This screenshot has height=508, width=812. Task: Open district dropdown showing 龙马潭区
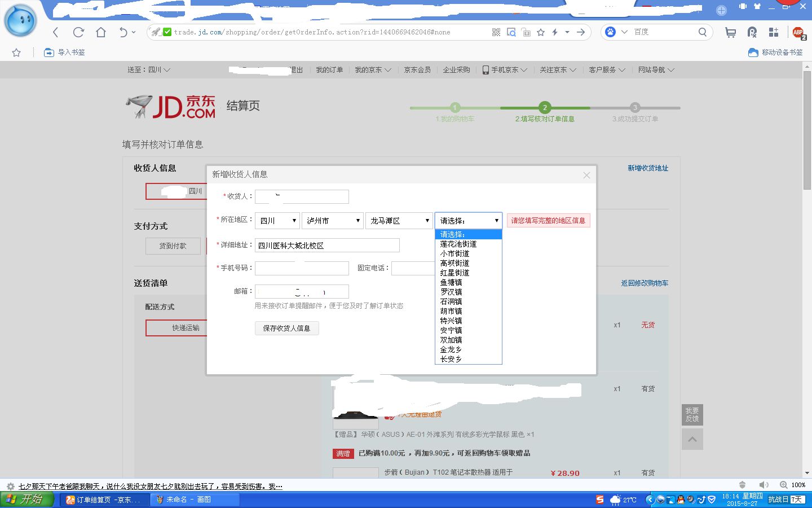(x=399, y=220)
